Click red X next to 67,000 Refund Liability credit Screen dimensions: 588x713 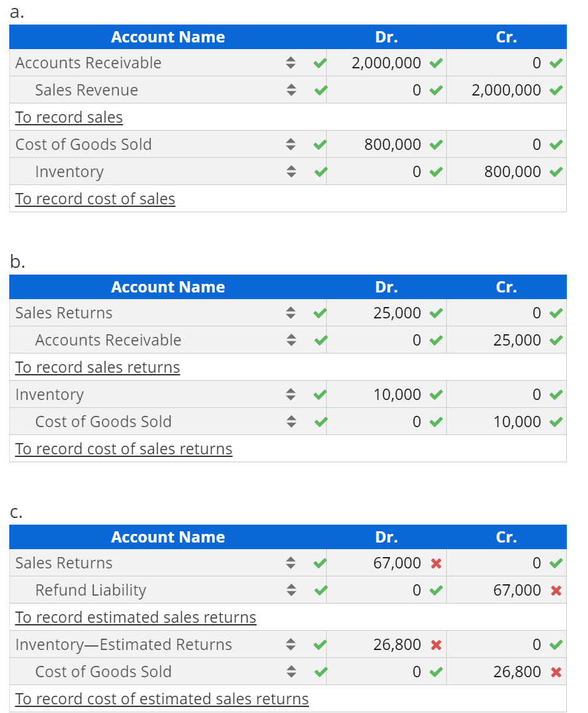pyautogui.click(x=556, y=590)
